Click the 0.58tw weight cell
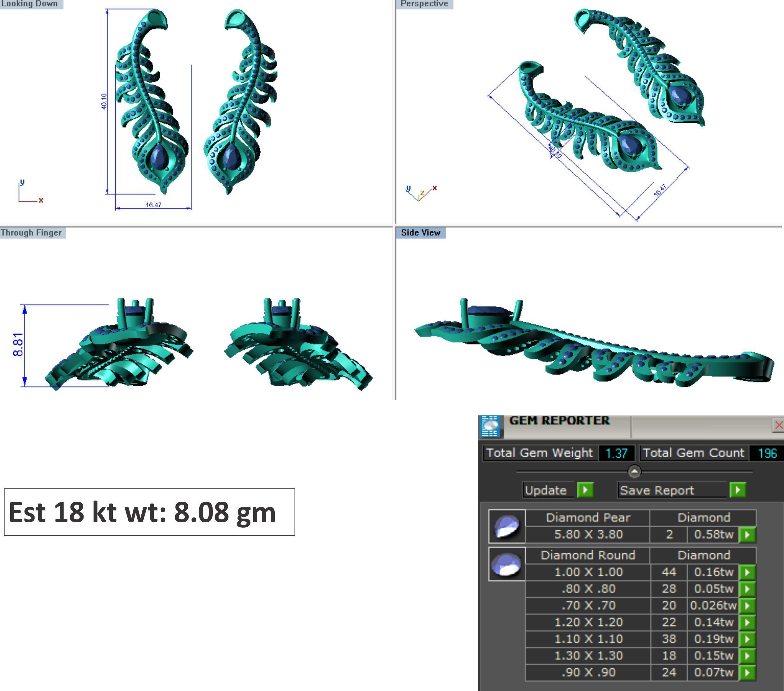The image size is (784, 691). coord(713,534)
